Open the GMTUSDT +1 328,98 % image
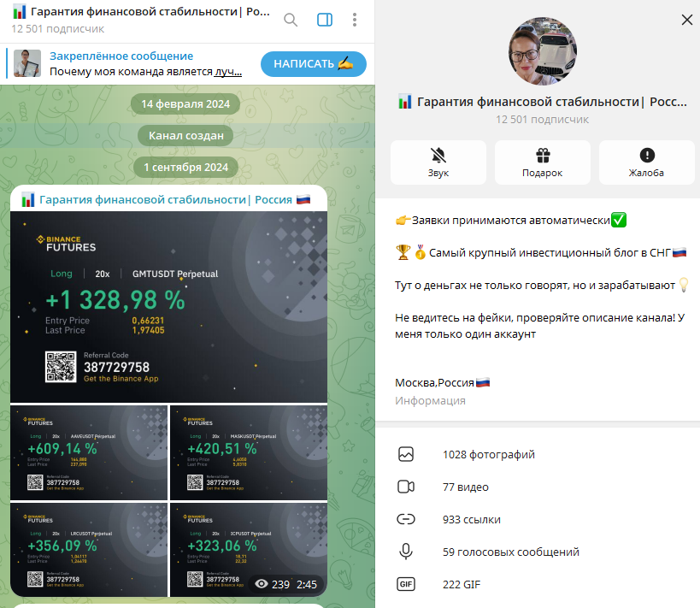 pos(168,307)
